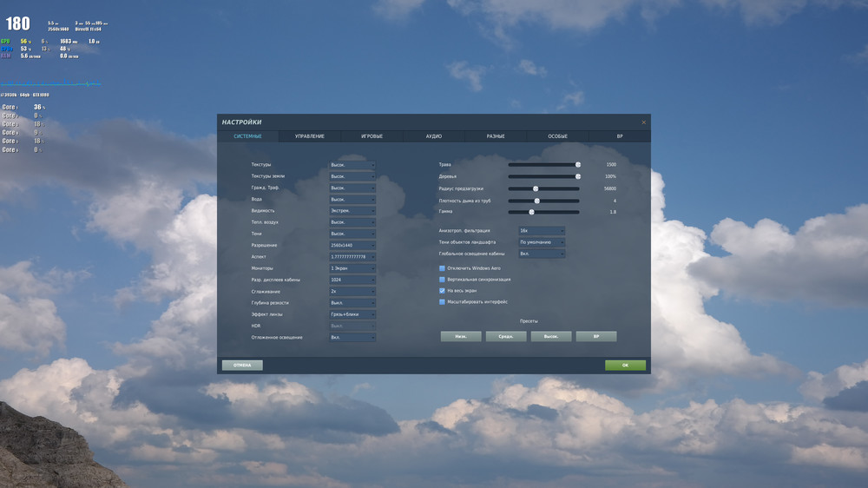Expand the Текстуры quality dropdown

coord(352,165)
